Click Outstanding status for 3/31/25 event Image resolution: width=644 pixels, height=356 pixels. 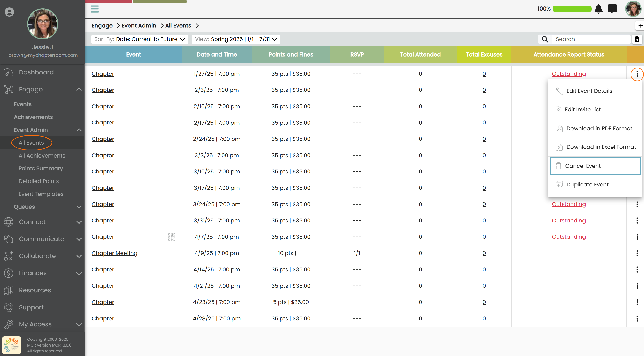tap(568, 221)
